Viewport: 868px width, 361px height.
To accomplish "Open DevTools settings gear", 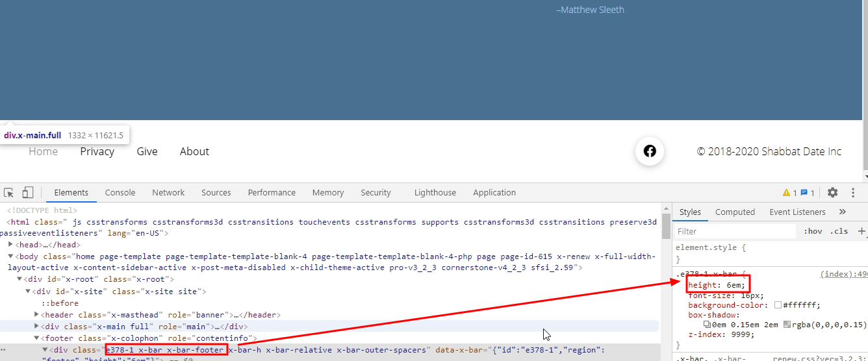I will (x=832, y=192).
